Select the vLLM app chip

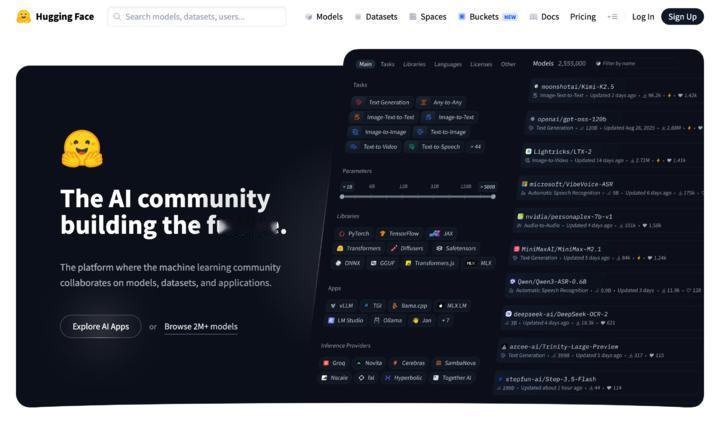(342, 305)
